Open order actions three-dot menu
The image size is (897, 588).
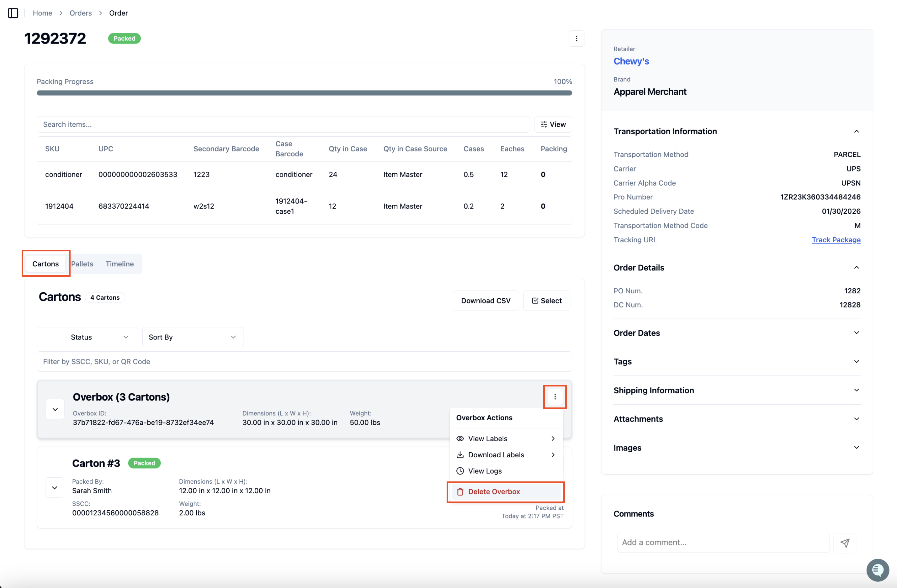tap(576, 39)
